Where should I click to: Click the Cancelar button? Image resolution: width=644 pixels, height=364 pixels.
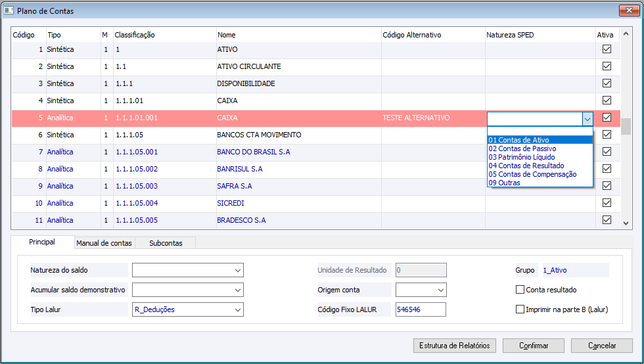[602, 346]
